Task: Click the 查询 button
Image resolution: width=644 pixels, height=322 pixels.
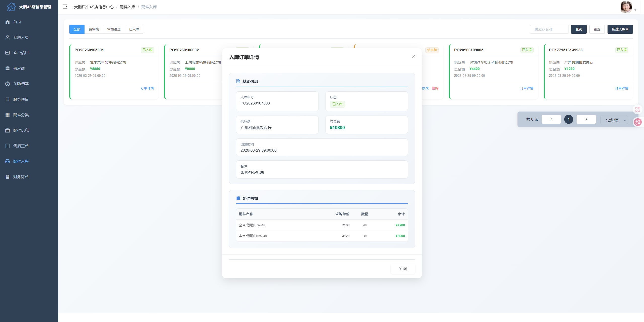Action: (x=579, y=29)
